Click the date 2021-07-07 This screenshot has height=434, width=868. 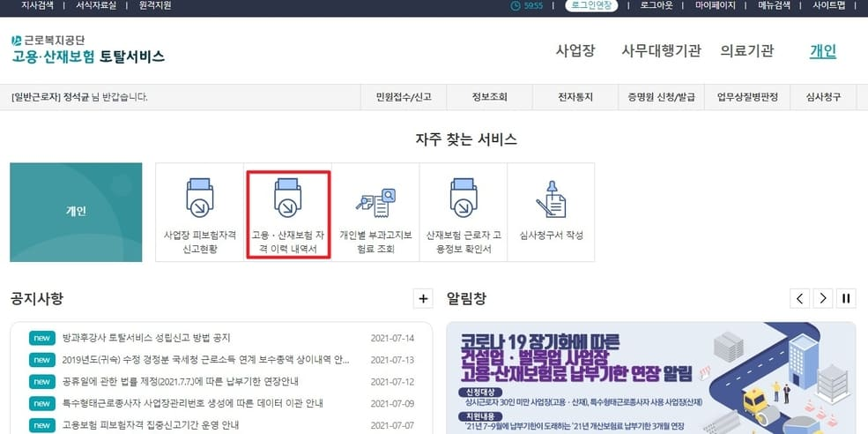(392, 425)
